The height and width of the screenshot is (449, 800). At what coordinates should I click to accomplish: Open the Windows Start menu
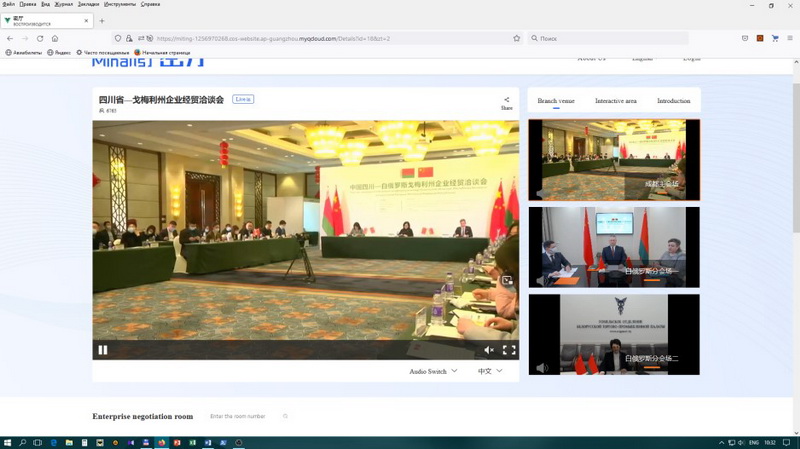coord(7,442)
